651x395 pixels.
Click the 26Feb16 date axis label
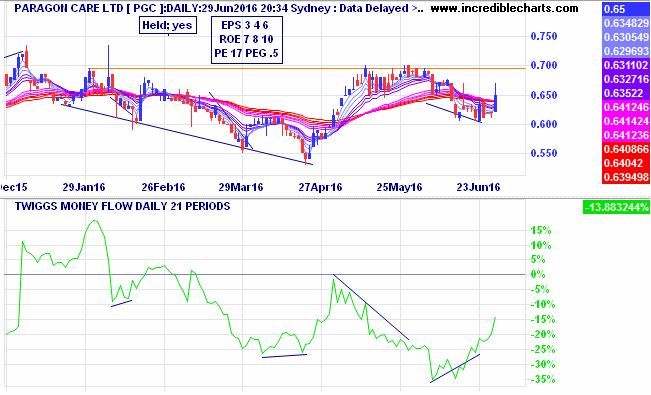click(x=163, y=187)
